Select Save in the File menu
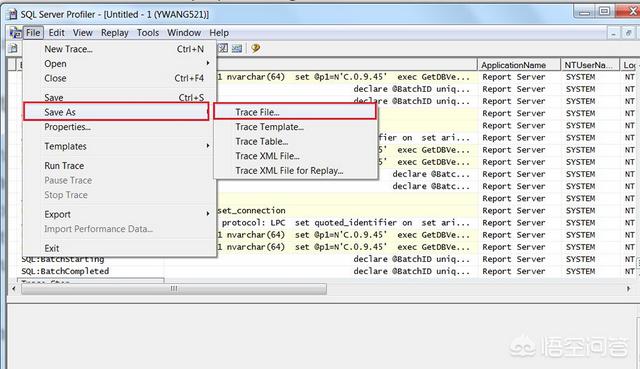This screenshot has height=369, width=640. tap(120, 98)
